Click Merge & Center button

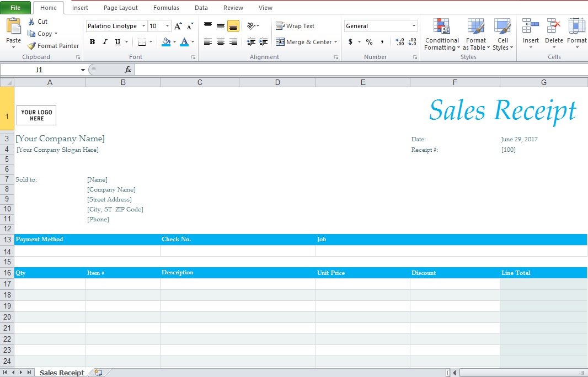304,41
